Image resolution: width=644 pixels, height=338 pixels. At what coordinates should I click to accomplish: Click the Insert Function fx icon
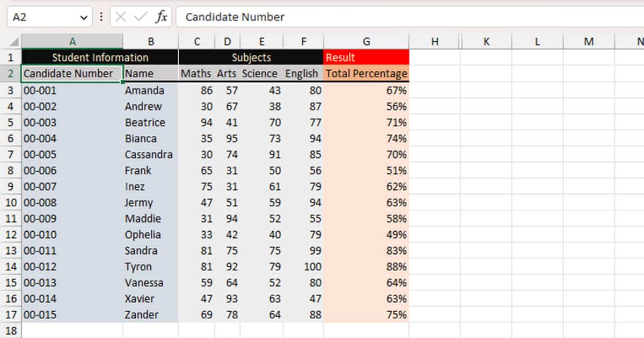tap(161, 17)
